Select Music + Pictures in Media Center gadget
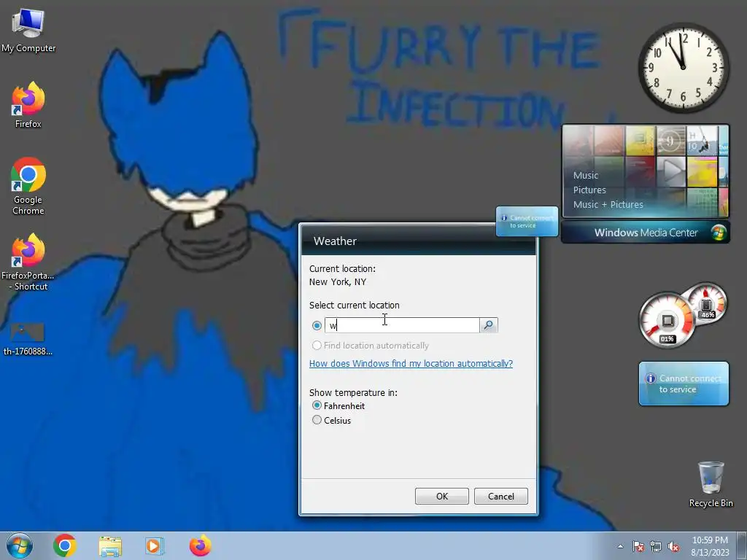The image size is (747, 560). pos(608,205)
